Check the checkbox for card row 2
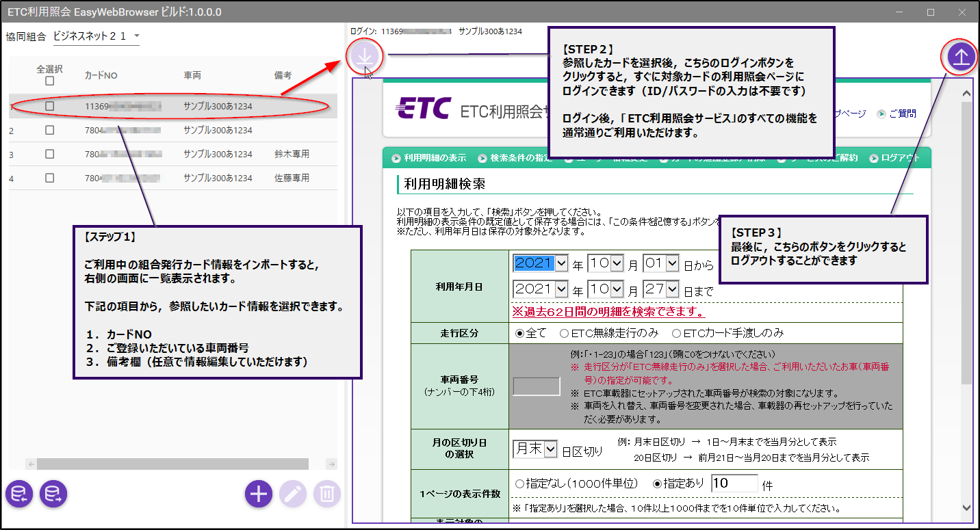This screenshot has width=980, height=530. [49, 130]
